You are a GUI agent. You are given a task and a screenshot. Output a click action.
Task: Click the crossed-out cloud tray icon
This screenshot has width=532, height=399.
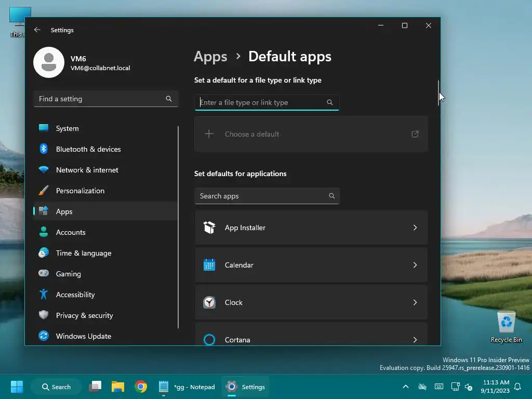[422, 387]
